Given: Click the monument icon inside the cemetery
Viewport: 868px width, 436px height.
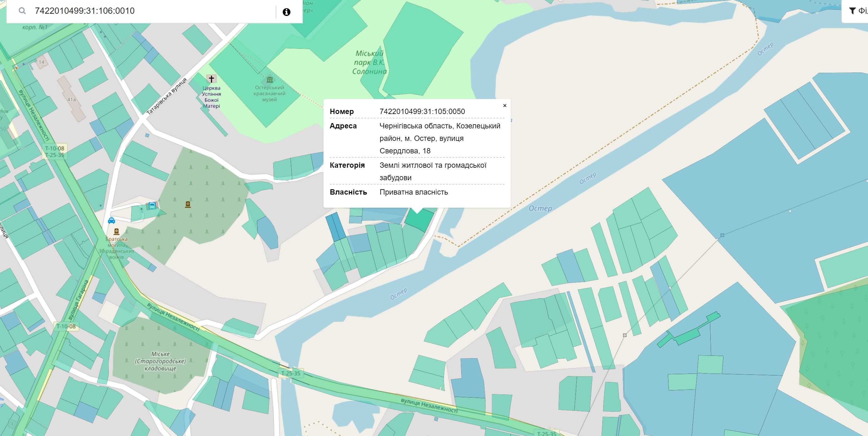Looking at the screenshot, I should 188,204.
